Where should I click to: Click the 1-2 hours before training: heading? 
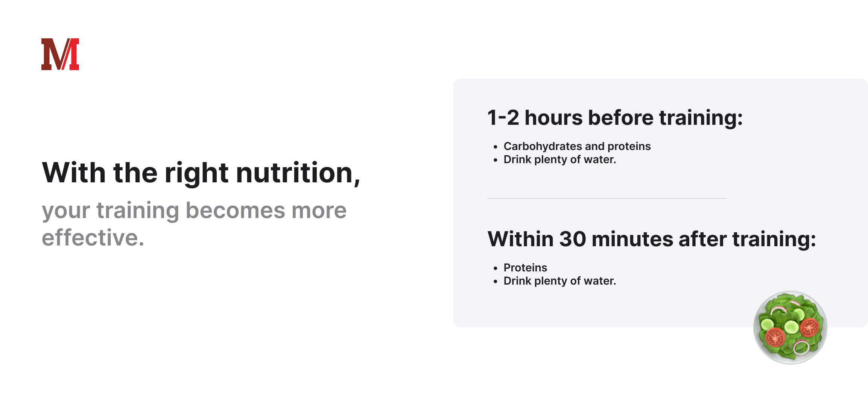615,118
